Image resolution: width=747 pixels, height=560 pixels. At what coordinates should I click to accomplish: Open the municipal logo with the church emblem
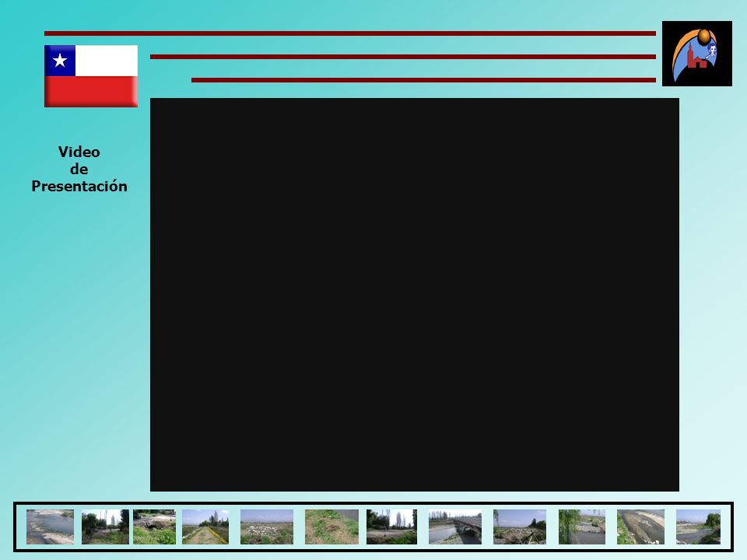697,54
